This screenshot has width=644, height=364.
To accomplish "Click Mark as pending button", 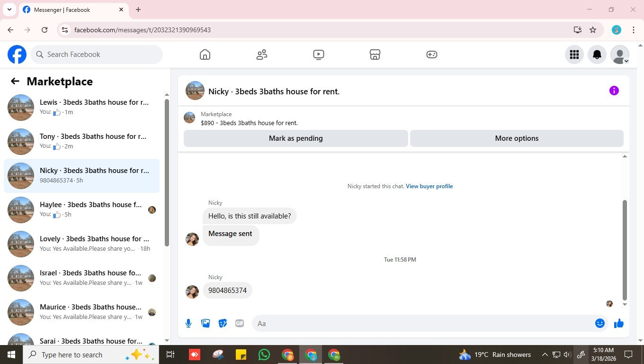I will click(296, 138).
